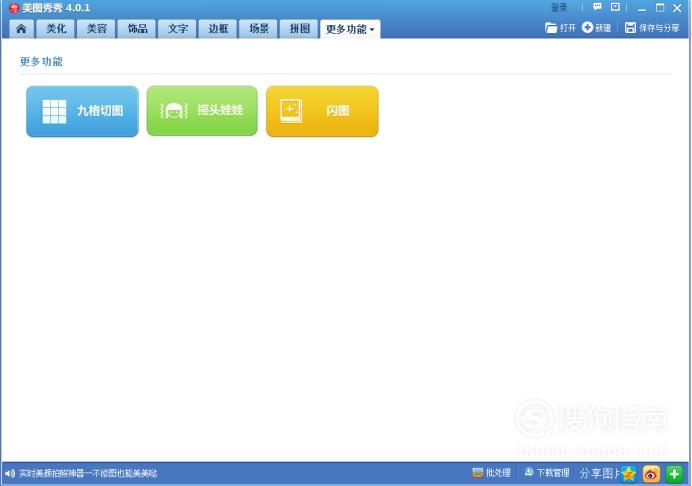This screenshot has height=486, width=692.
Task: Create a new canvas with 新建
Action: pyautogui.click(x=596, y=28)
